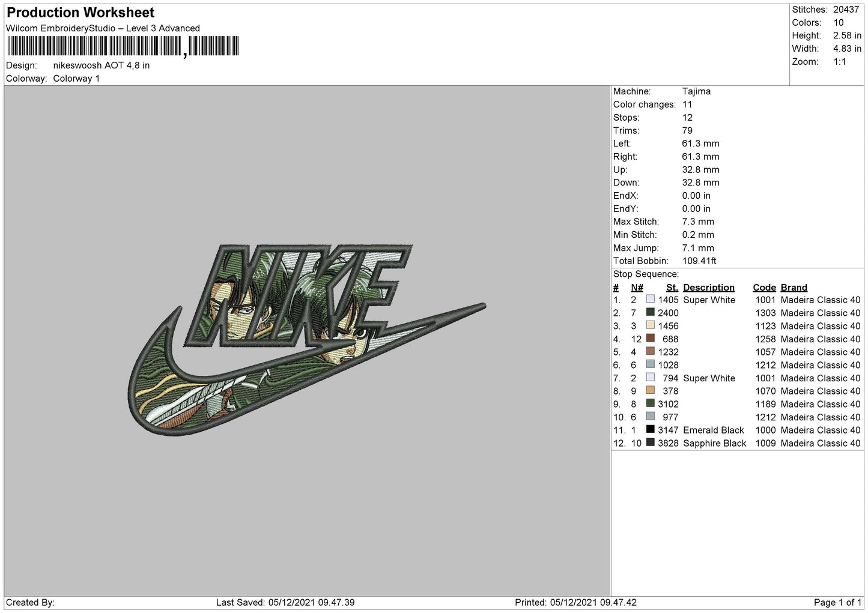
Task: Click the gold swatch in stop 8
Action: (x=650, y=390)
